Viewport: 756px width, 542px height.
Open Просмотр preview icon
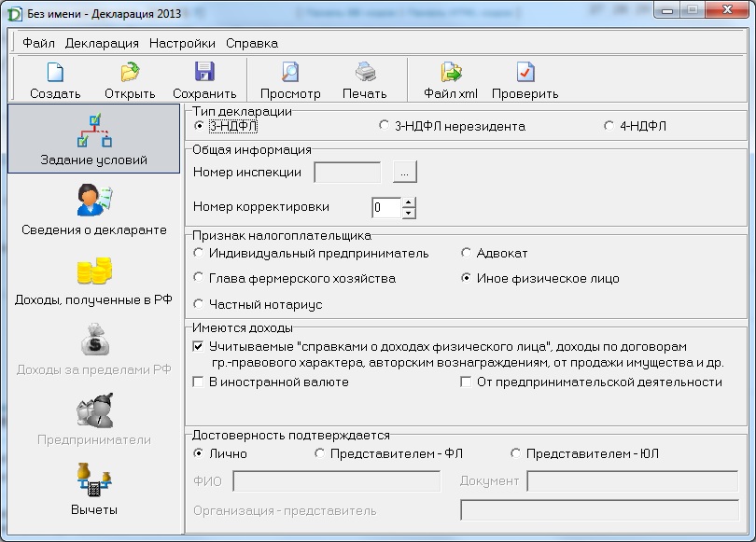pyautogui.click(x=290, y=73)
